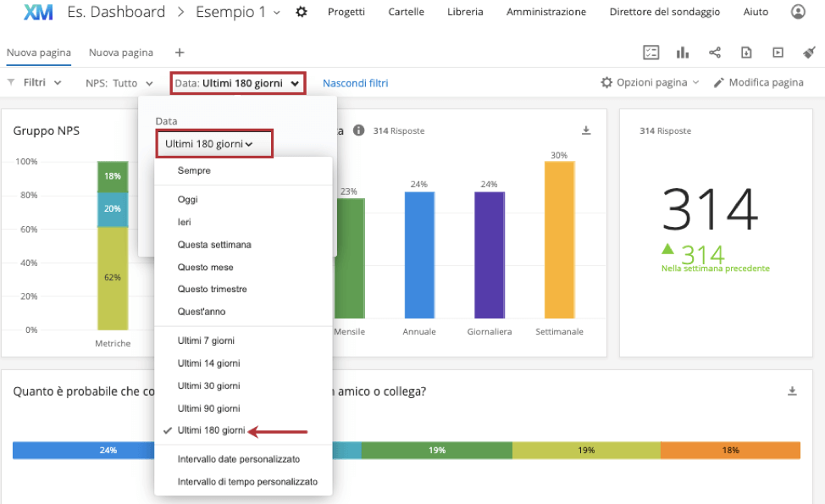Image resolution: width=825 pixels, height=504 pixels.
Task: Click the checklist icon in top toolbar
Action: click(x=651, y=53)
